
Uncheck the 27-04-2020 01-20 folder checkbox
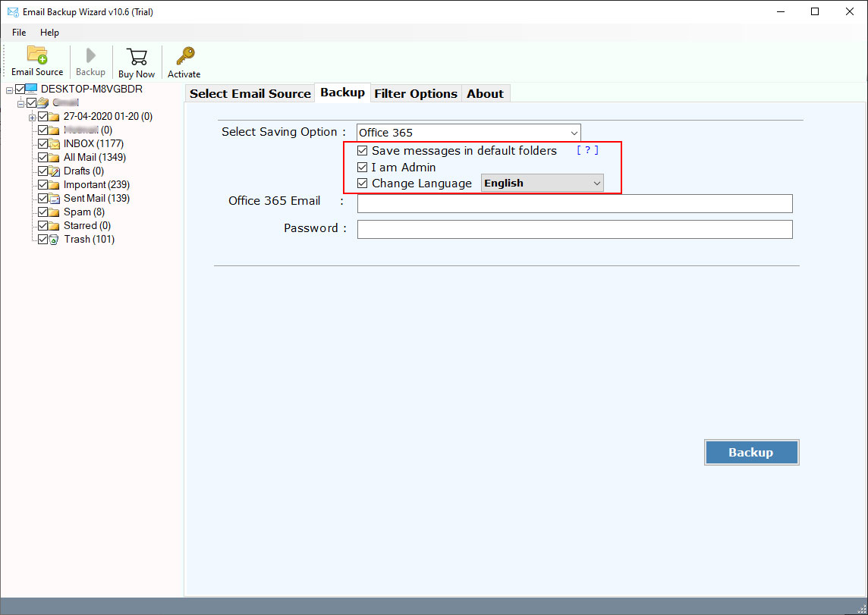click(x=42, y=117)
